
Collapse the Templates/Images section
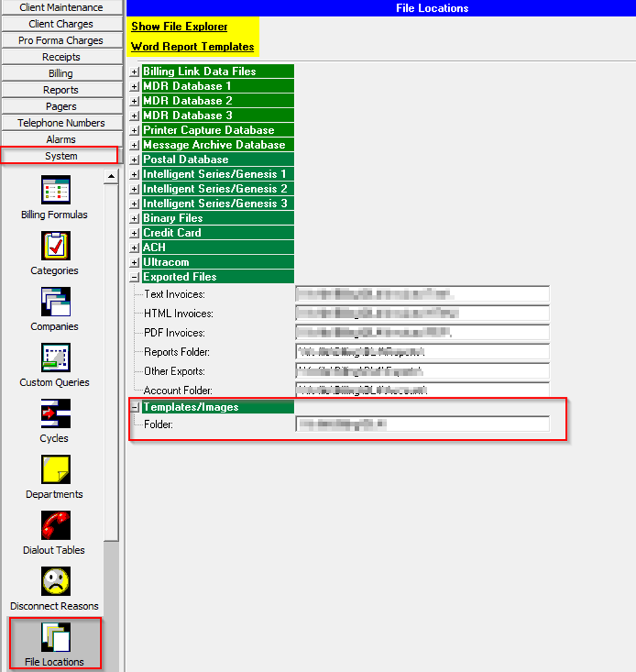(x=134, y=407)
